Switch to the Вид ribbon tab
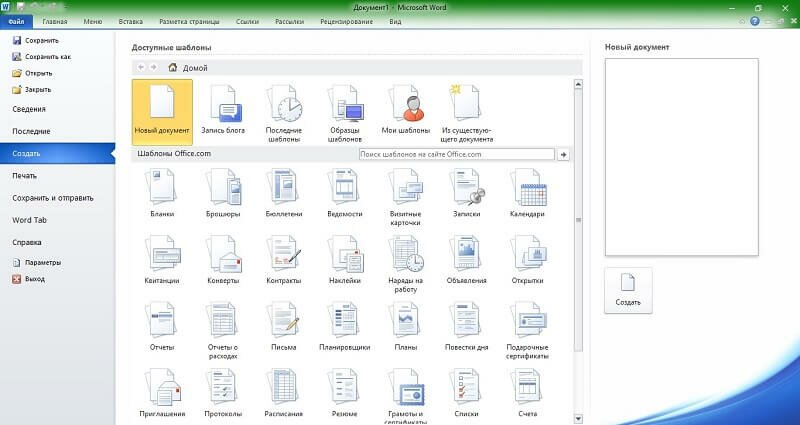800x425 pixels. tap(395, 21)
